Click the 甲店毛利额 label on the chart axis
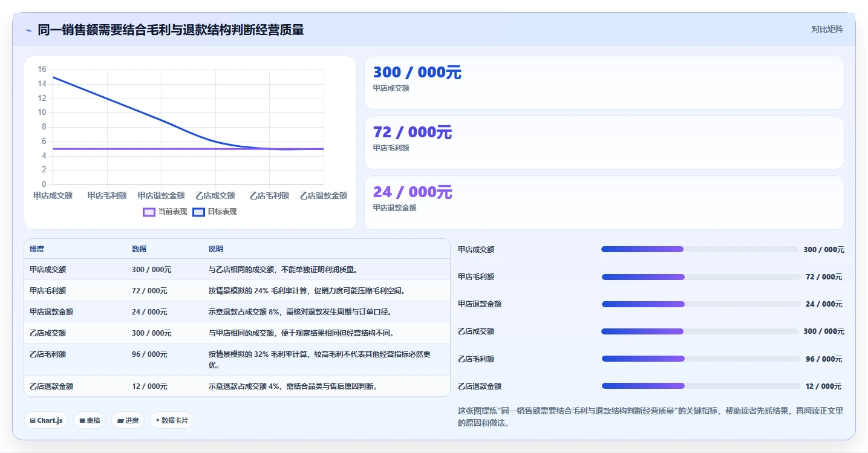The image size is (868, 453). (107, 195)
